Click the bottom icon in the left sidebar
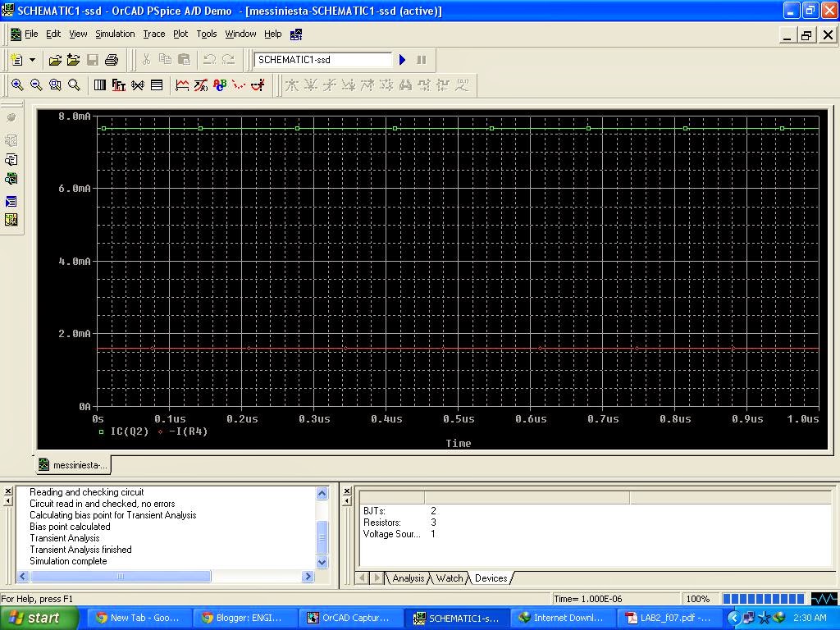 11,220
